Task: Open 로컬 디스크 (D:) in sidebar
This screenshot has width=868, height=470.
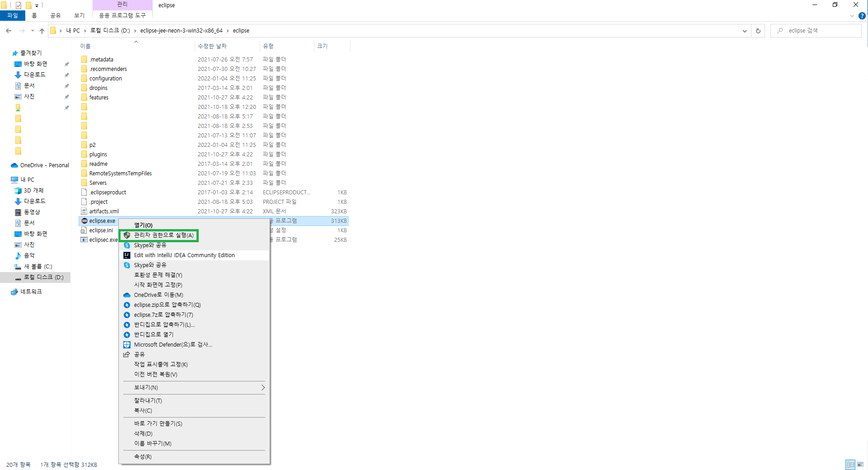Action: [x=43, y=277]
